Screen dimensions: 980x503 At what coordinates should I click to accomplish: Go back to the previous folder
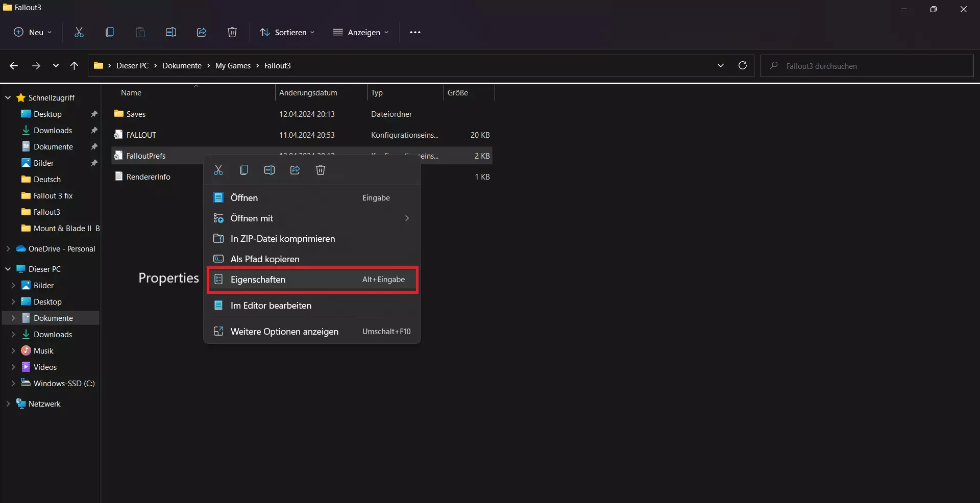(x=14, y=65)
